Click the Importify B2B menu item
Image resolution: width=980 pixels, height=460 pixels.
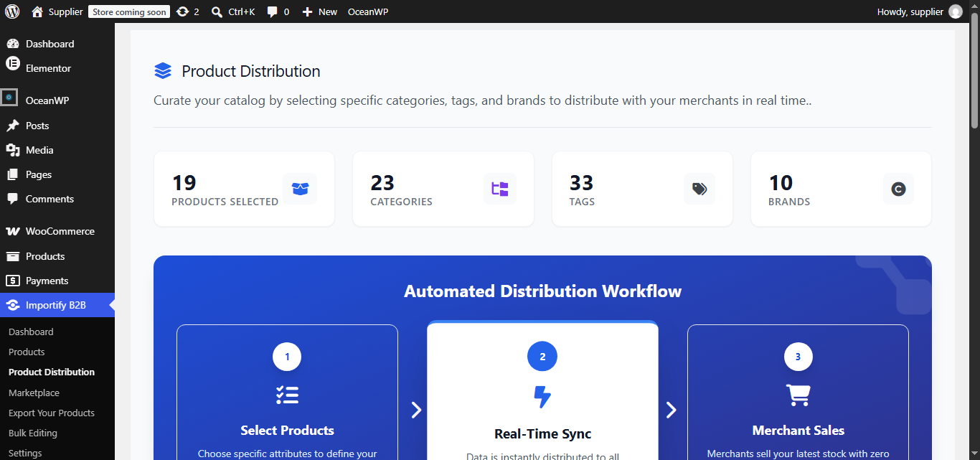pyautogui.click(x=57, y=305)
